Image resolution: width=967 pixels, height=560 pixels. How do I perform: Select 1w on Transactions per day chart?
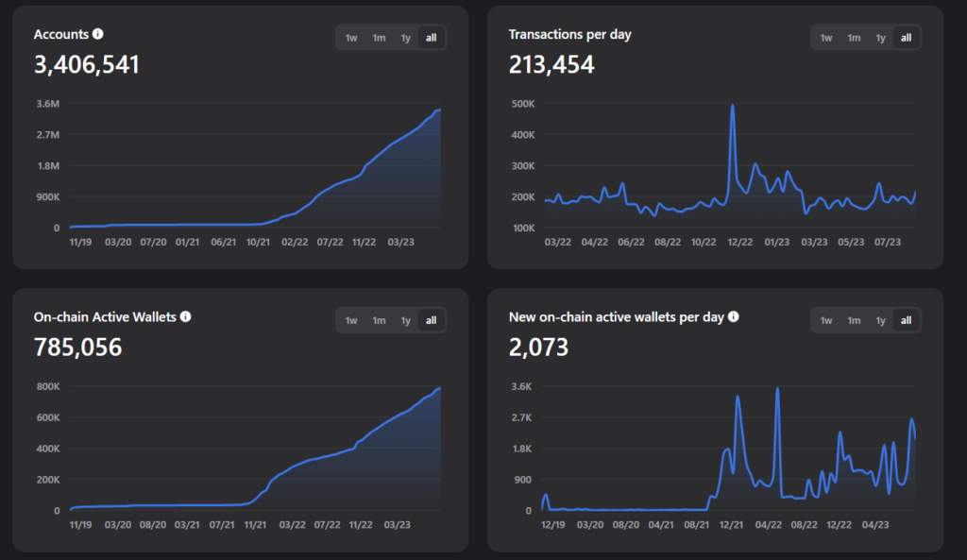(826, 38)
